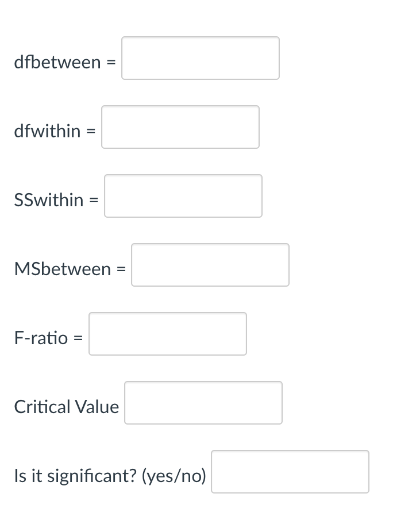The height and width of the screenshot is (532, 416).
Task: Click the MSbetween label text
Action: [x=63, y=269]
